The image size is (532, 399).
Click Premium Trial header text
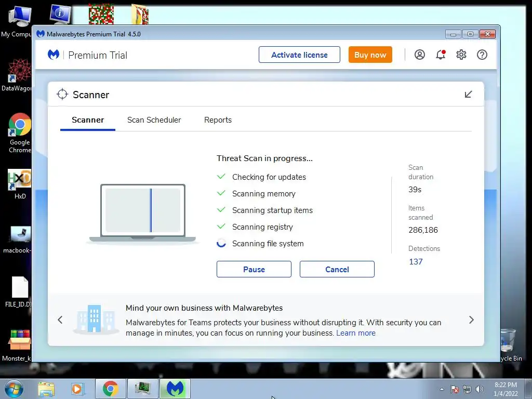click(x=98, y=55)
